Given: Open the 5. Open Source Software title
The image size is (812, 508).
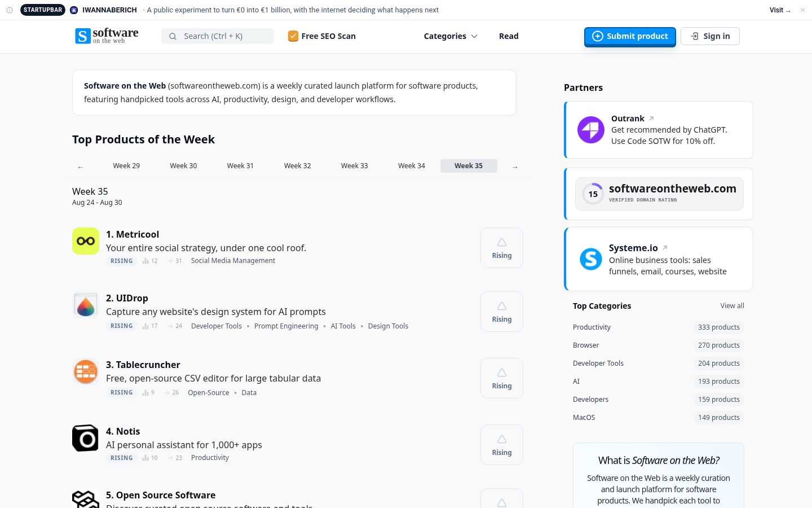Looking at the screenshot, I should [x=161, y=495].
